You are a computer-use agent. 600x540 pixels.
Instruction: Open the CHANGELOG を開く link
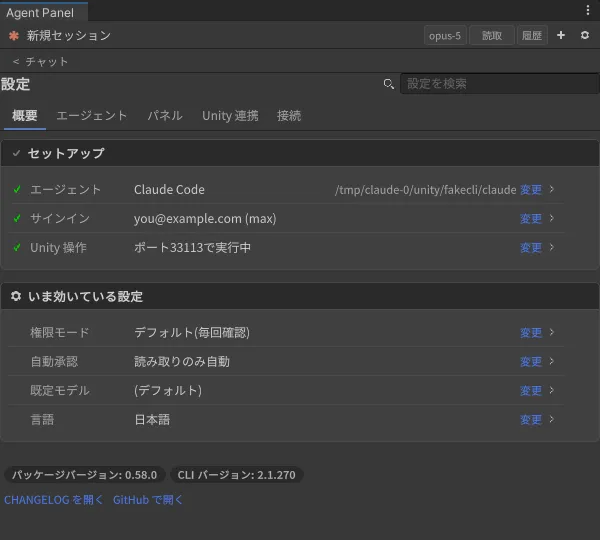pyautogui.click(x=54, y=500)
